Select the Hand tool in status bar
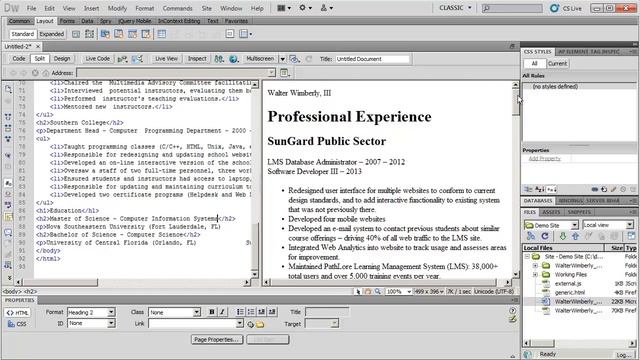The height and width of the screenshot is (360, 640). point(368,291)
